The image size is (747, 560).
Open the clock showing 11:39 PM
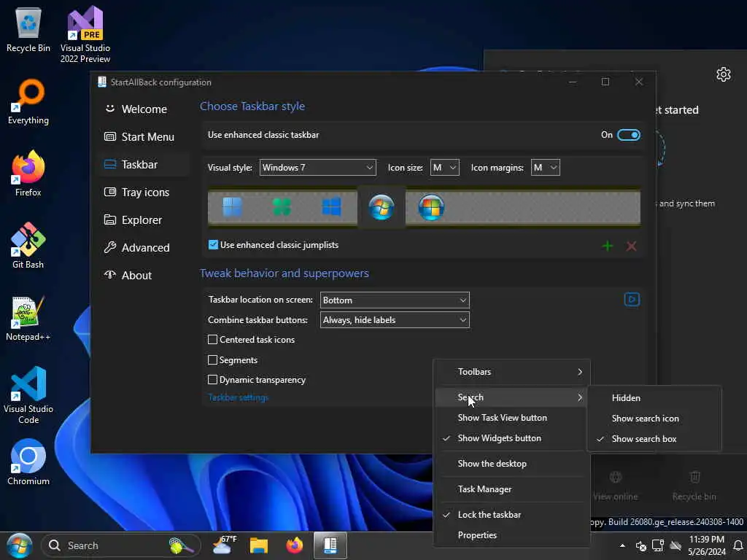coord(706,545)
